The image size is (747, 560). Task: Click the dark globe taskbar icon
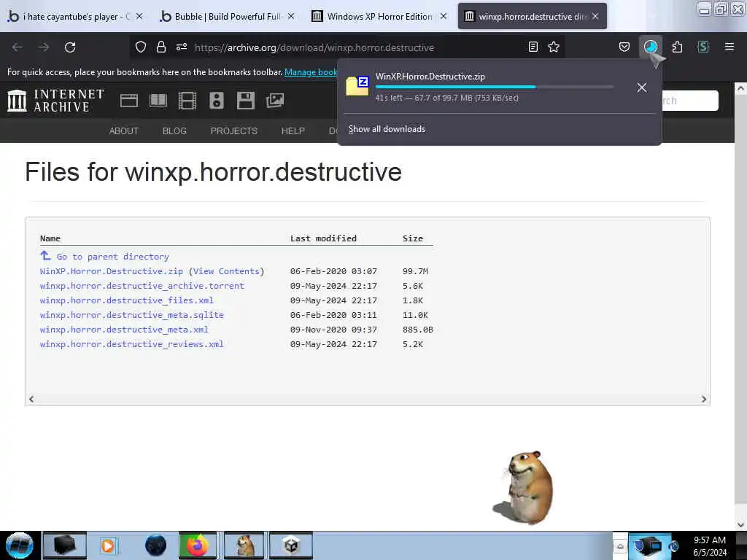(155, 545)
